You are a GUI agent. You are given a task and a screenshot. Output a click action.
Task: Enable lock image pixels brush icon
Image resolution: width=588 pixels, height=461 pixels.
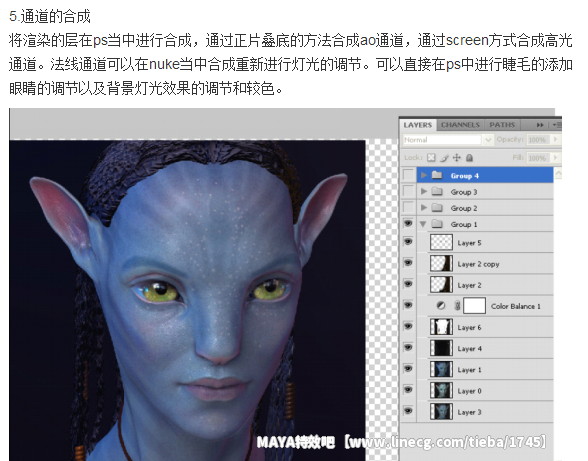[444, 158]
